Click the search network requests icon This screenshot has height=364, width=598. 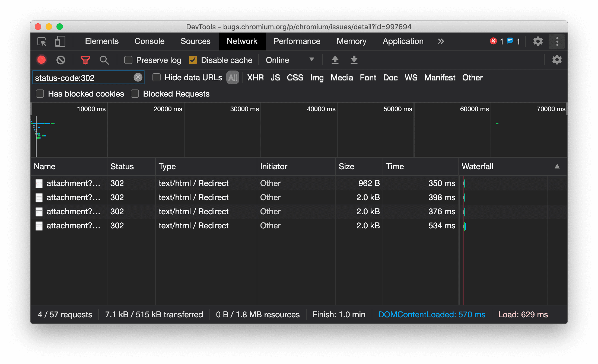[104, 60]
